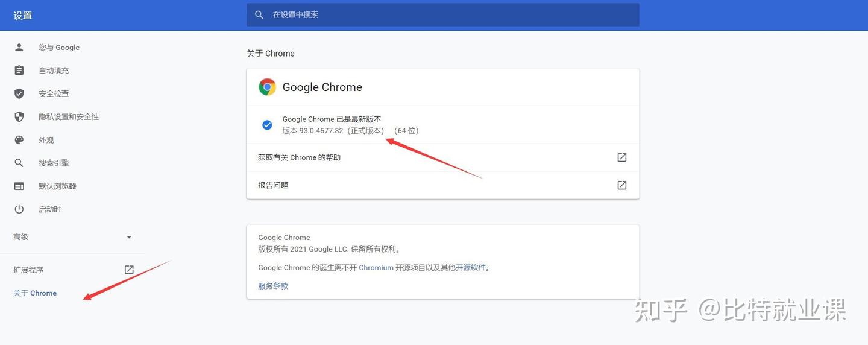Click the open-in-new icon for 报告问题
This screenshot has width=868, height=345.
622,185
